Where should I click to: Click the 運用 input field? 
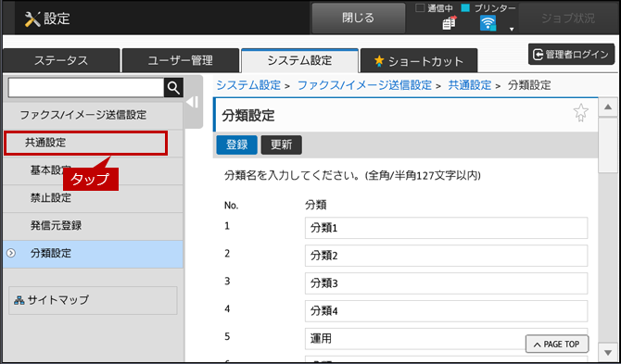click(x=447, y=339)
